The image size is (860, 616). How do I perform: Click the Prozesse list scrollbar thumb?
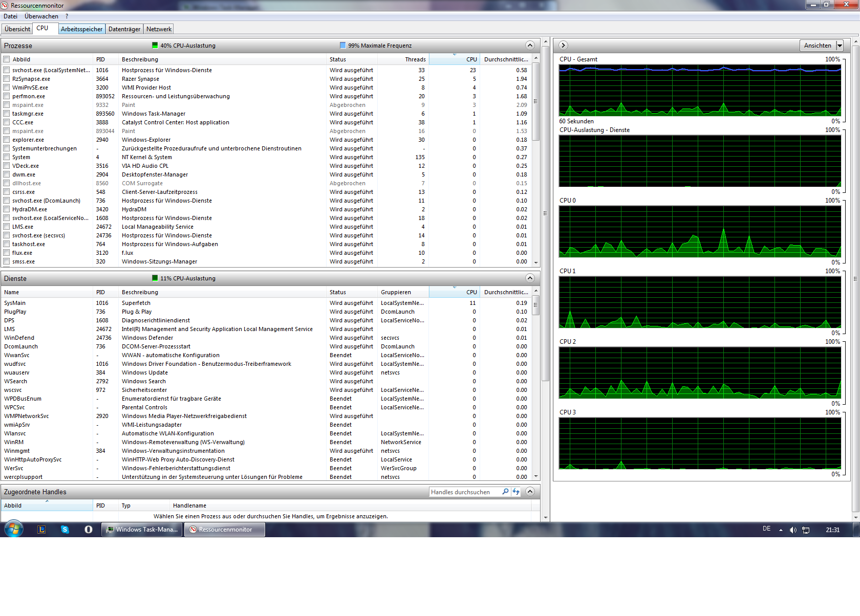[x=536, y=101]
